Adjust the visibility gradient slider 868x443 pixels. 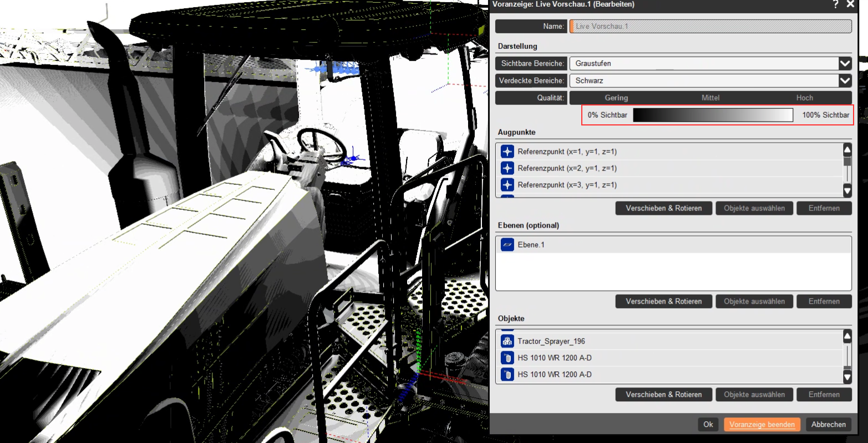click(713, 115)
